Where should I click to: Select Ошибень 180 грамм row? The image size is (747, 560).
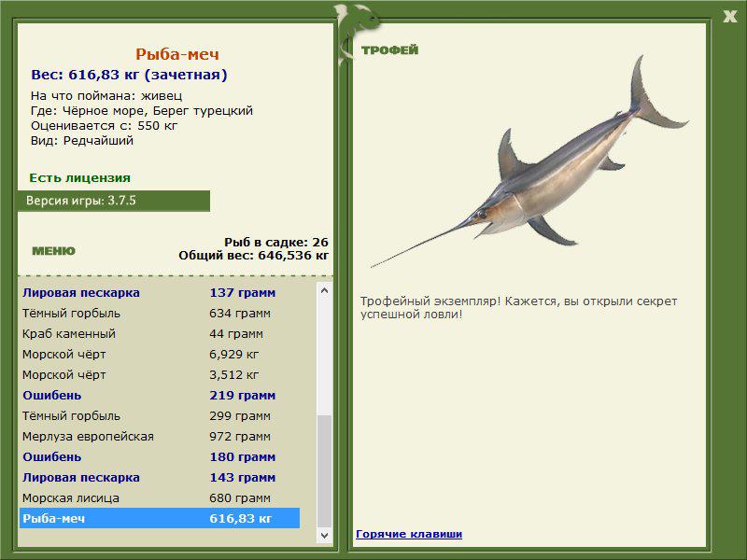click(160, 456)
